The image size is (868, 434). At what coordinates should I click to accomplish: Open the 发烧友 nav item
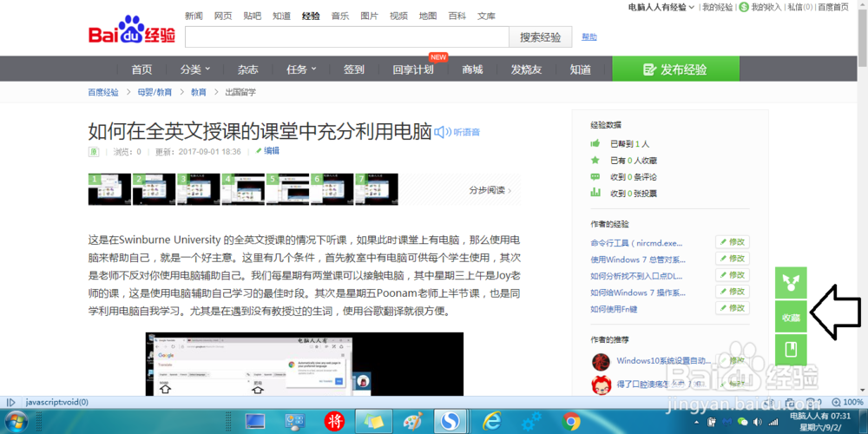pos(526,69)
